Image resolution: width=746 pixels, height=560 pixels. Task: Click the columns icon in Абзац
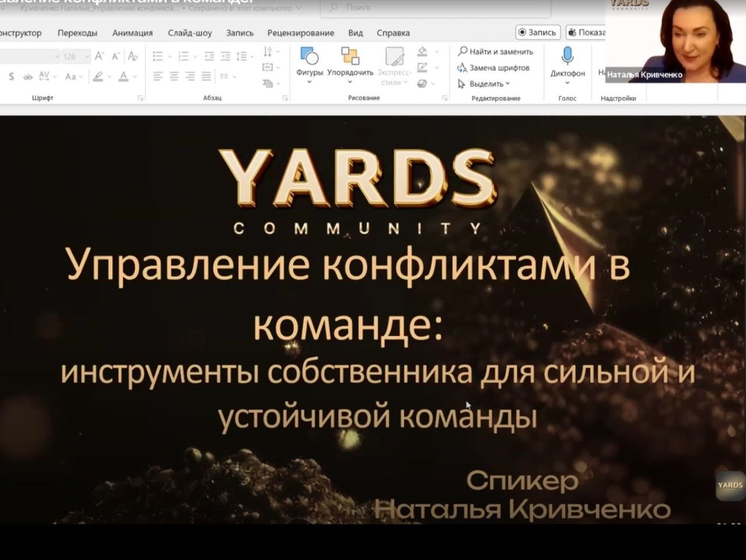pyautogui.click(x=223, y=76)
